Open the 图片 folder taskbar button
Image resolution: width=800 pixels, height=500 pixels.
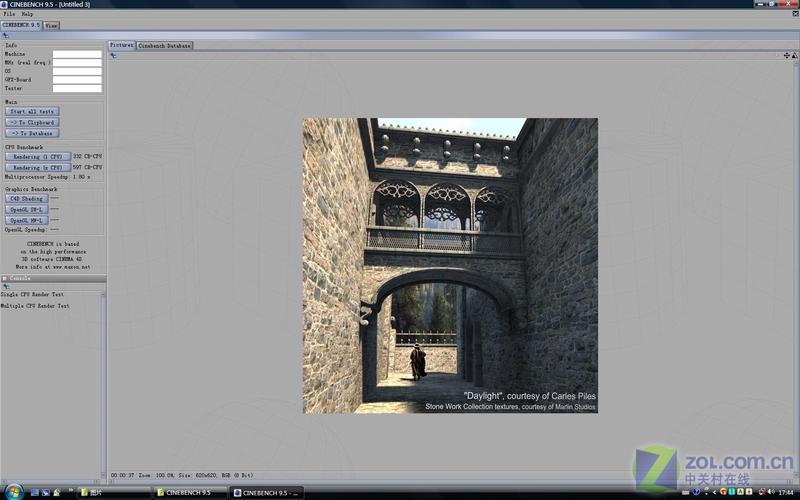pos(113,492)
